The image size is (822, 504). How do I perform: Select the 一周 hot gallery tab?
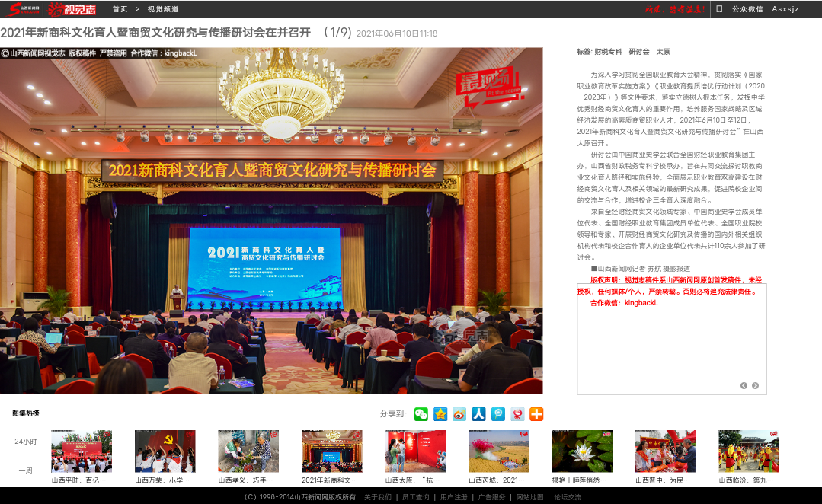[x=25, y=471]
